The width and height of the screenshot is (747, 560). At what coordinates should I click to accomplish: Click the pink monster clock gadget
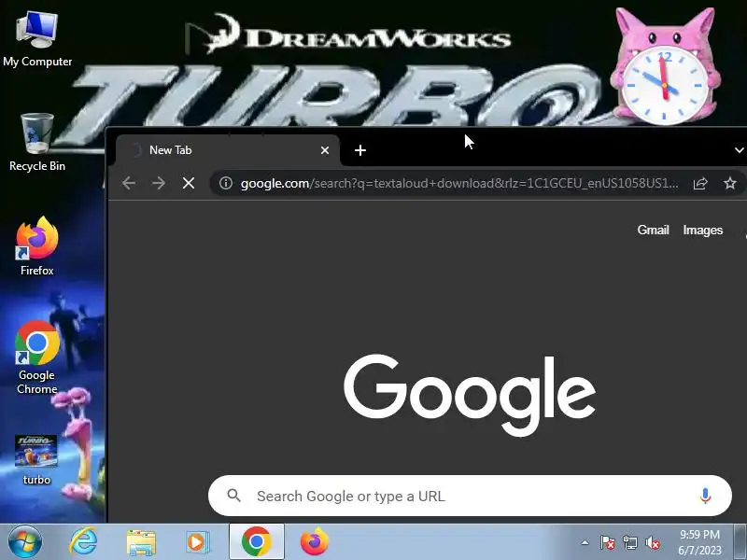(664, 66)
